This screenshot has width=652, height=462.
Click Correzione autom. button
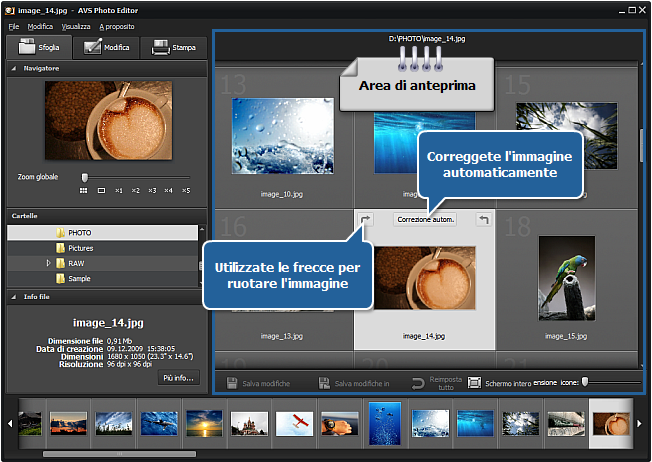pyautogui.click(x=425, y=219)
